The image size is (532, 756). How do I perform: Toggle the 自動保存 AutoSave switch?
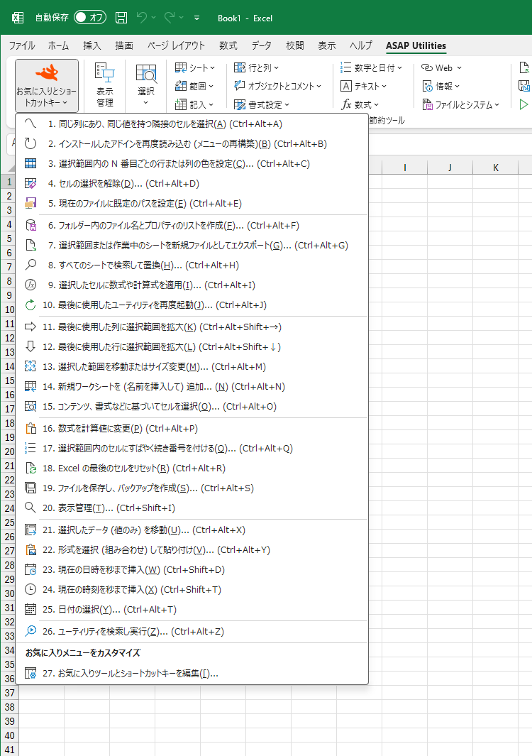tap(89, 18)
